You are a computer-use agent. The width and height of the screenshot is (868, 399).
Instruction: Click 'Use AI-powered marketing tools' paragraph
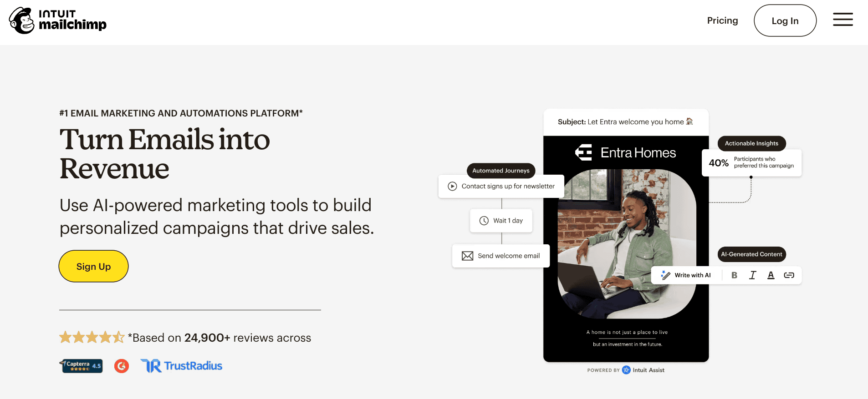tap(217, 217)
